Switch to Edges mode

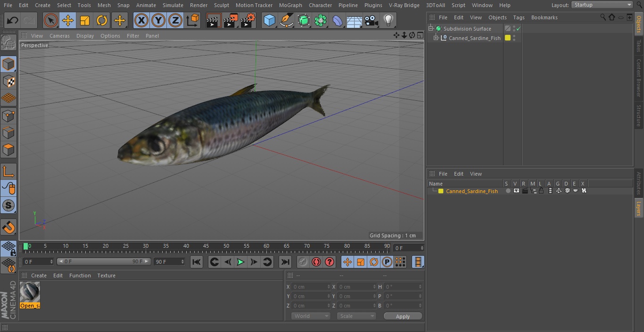tap(8, 133)
